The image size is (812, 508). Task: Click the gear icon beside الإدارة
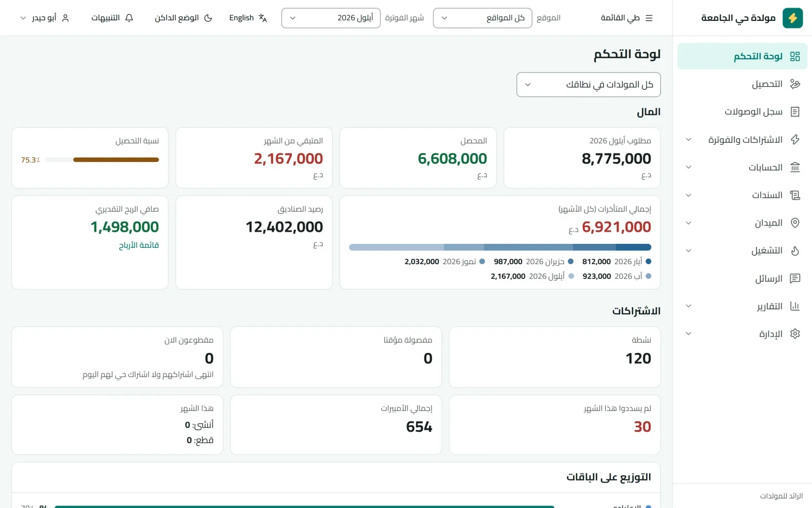click(x=795, y=334)
